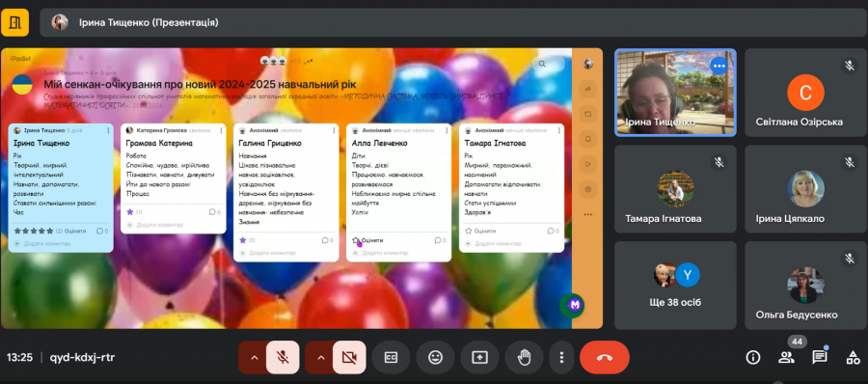The height and width of the screenshot is (384, 868).
Task: Click the yellow door icon in top-left corner
Action: pos(14,23)
